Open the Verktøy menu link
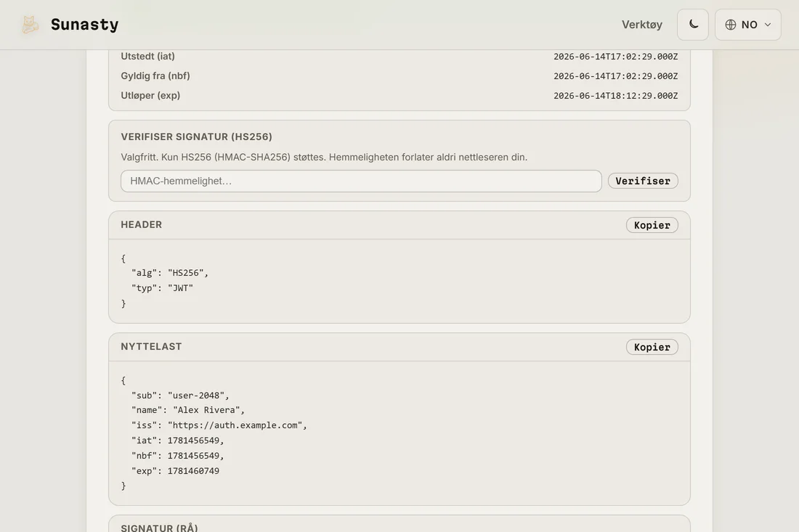This screenshot has height=532, width=799. pyautogui.click(x=641, y=25)
